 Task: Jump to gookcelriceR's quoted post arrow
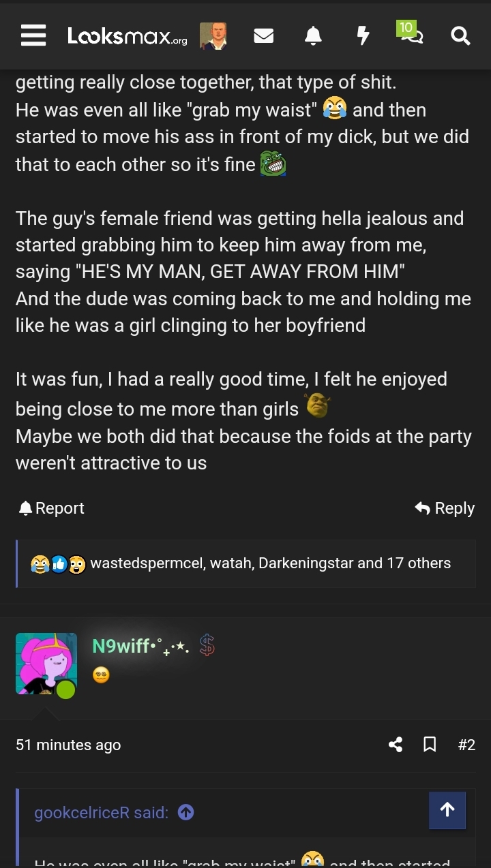click(185, 812)
